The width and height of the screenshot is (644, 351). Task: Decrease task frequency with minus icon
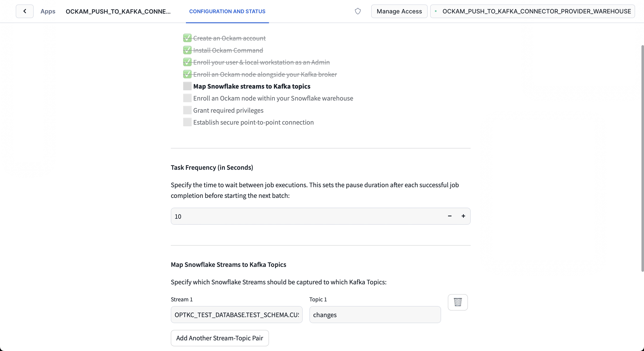(x=450, y=216)
